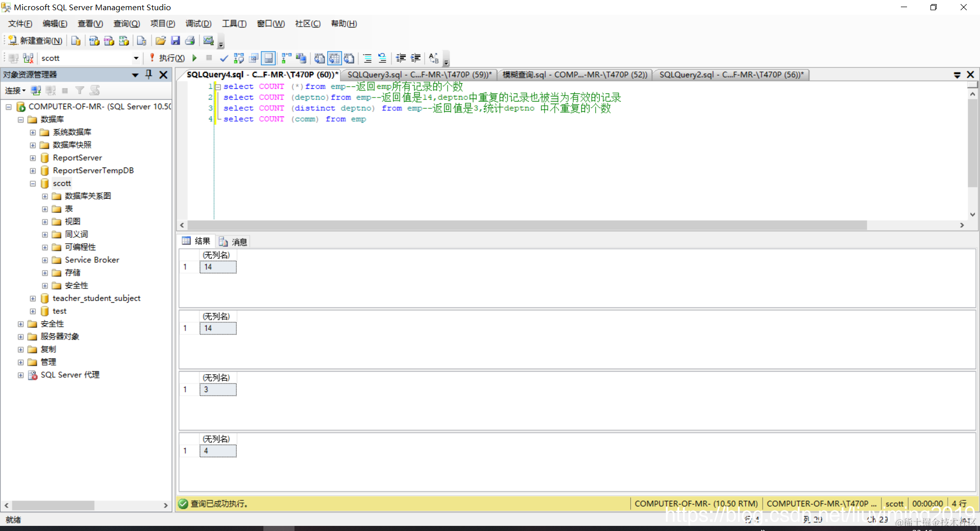Switch to the SQLQuery2.sql tab

[731, 75]
